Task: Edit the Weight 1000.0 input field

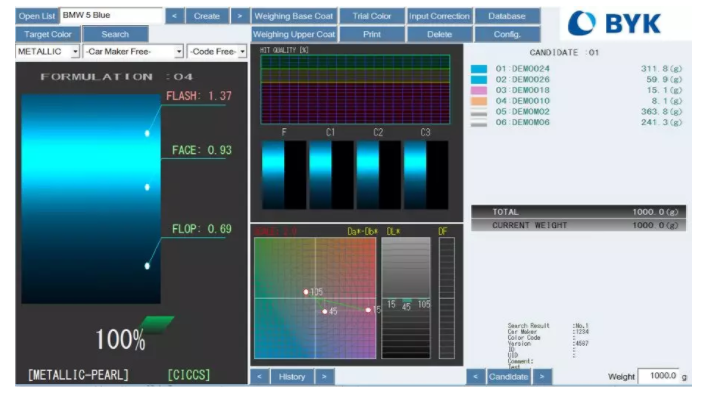Action: (659, 376)
